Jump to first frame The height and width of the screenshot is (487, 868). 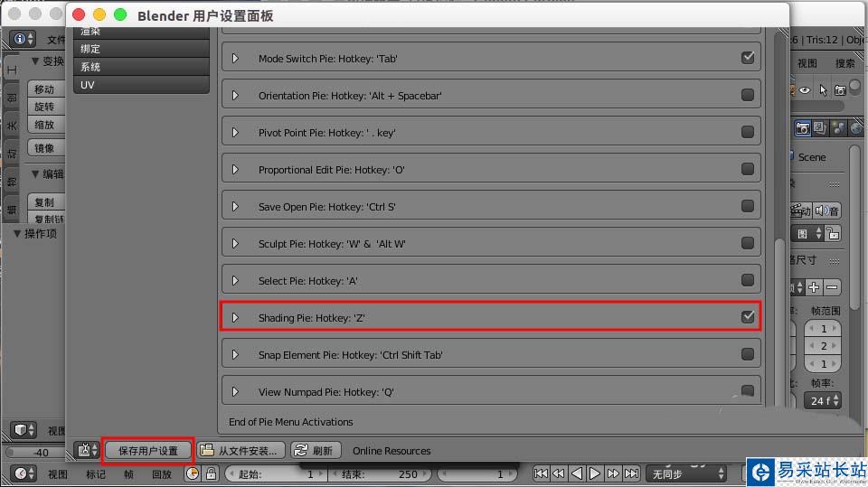541,473
